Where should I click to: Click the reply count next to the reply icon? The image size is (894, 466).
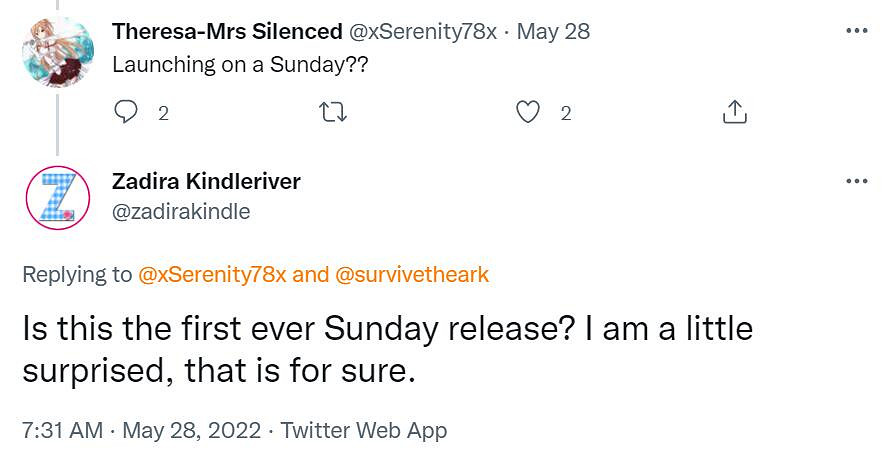click(163, 113)
